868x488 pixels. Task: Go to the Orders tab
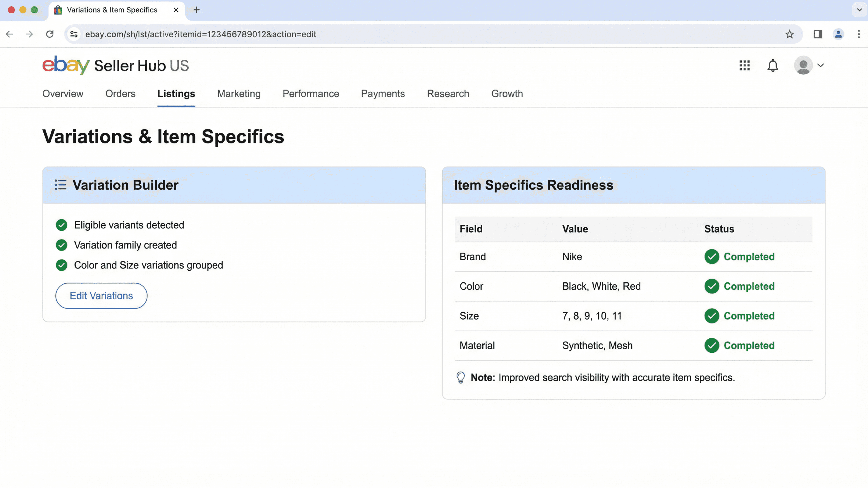(120, 94)
